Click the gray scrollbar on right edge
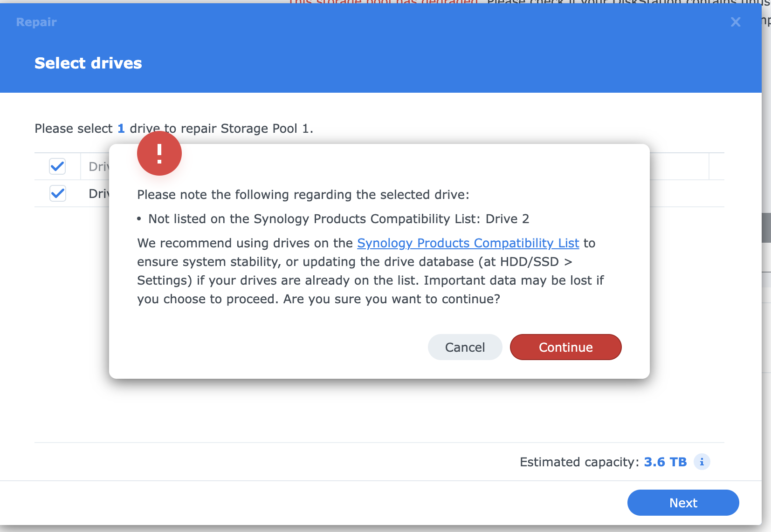 766,228
